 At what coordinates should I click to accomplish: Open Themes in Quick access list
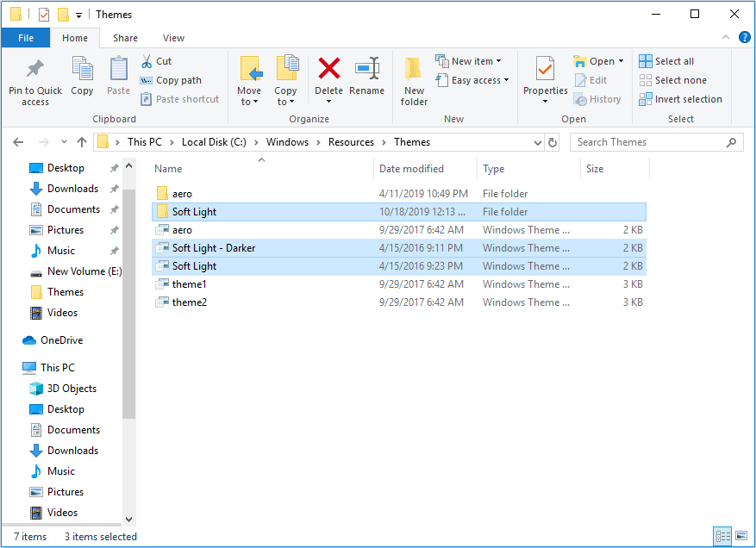point(56,292)
